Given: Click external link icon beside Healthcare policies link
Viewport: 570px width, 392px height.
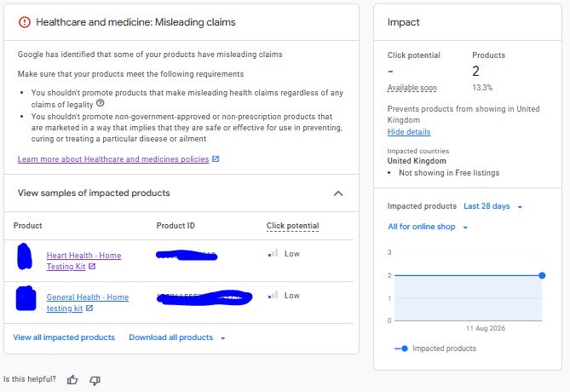Looking at the screenshot, I should tap(216, 159).
